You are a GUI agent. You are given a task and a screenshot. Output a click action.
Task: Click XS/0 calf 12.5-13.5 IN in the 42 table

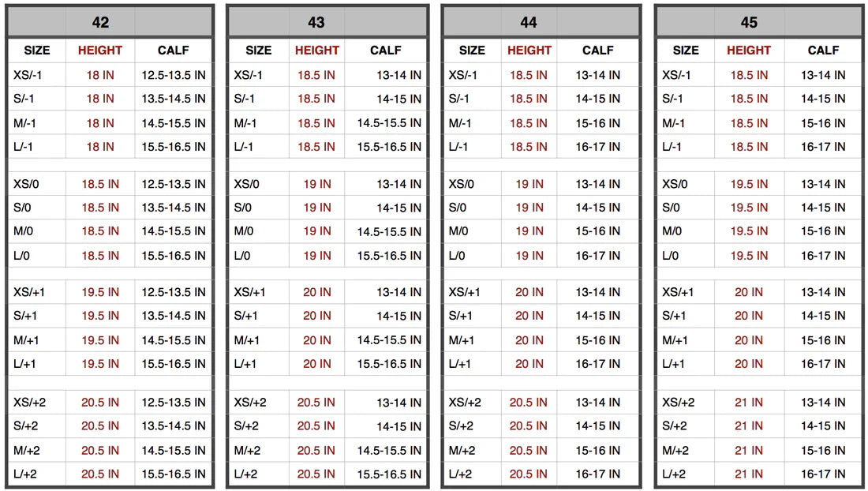point(174,184)
